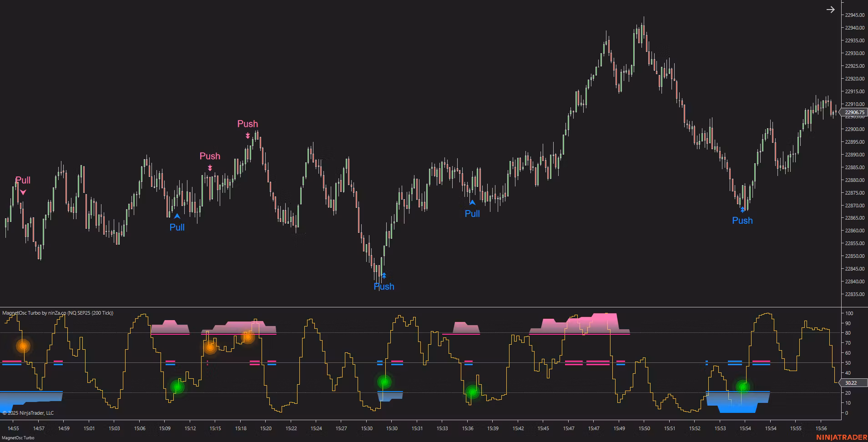Click the pink Pull arrow near 14:55
Screen dimensions: 868x442
(x=23, y=192)
